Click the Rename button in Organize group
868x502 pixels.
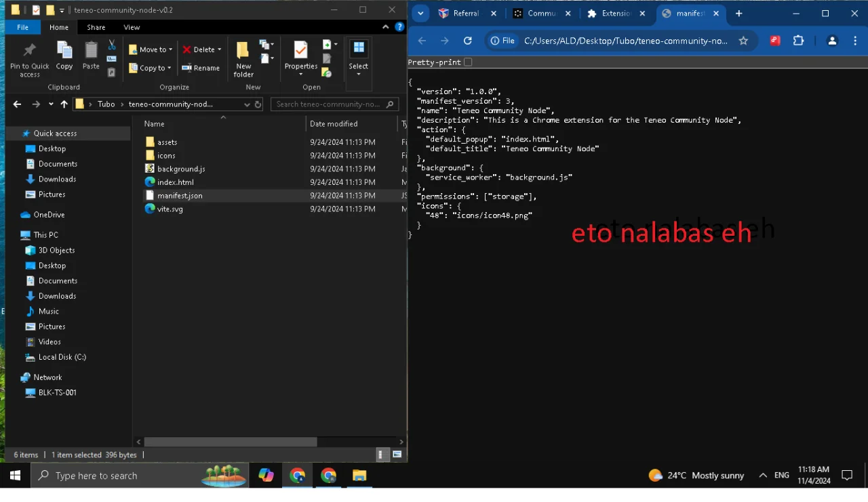click(x=201, y=68)
